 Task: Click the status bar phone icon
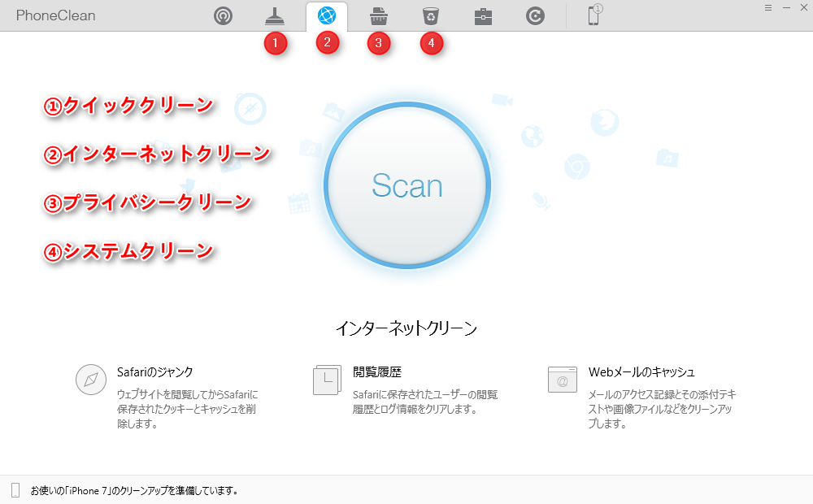click(x=15, y=490)
